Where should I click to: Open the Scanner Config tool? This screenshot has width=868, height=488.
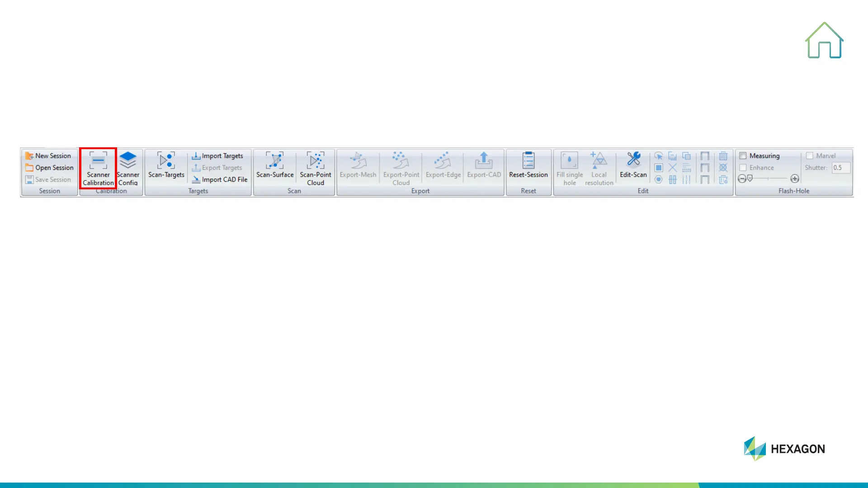128,161
